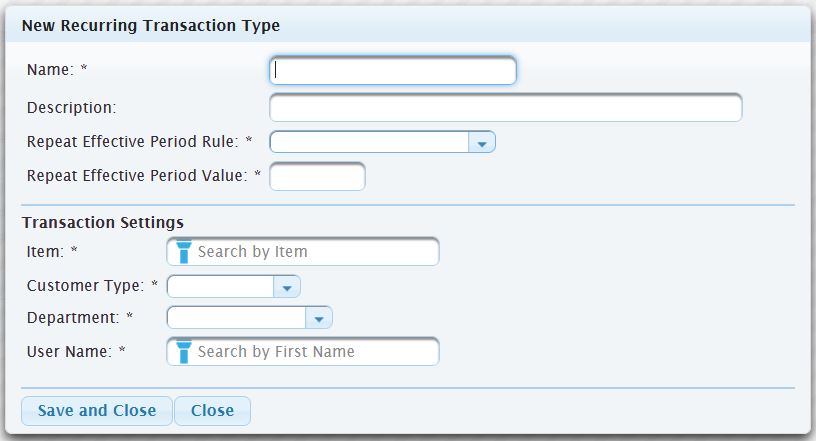This screenshot has height=441, width=816.
Task: Click Save and Close button
Action: [97, 411]
